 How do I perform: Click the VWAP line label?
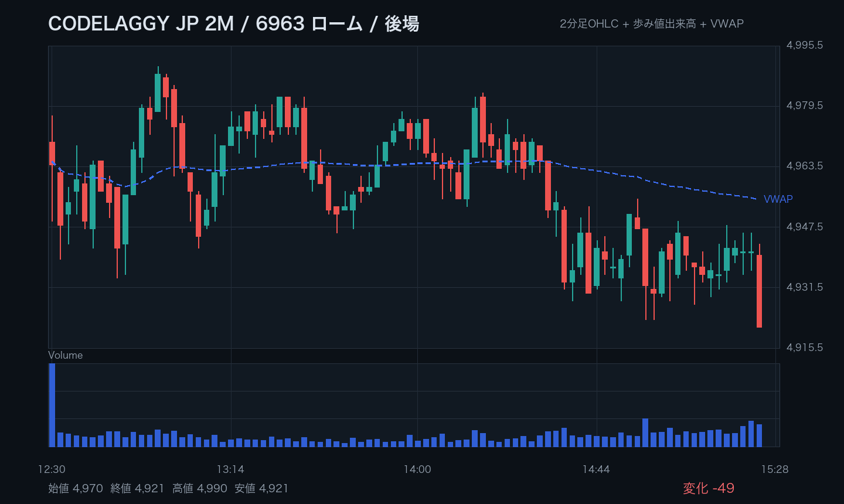[x=778, y=199]
